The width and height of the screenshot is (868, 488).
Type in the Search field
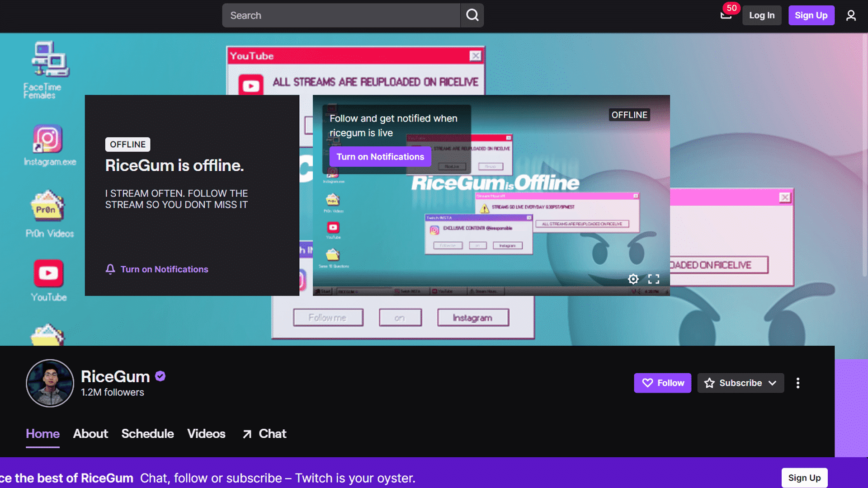[x=341, y=15]
